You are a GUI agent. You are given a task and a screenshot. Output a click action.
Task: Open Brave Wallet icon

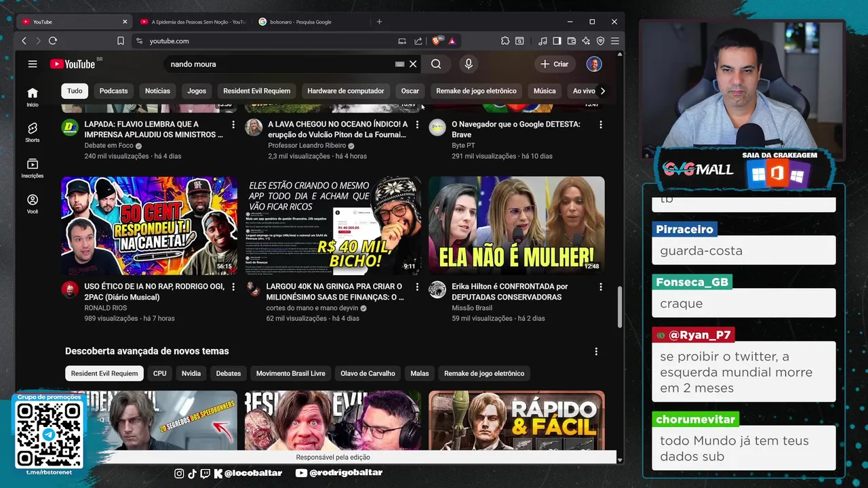(x=571, y=41)
